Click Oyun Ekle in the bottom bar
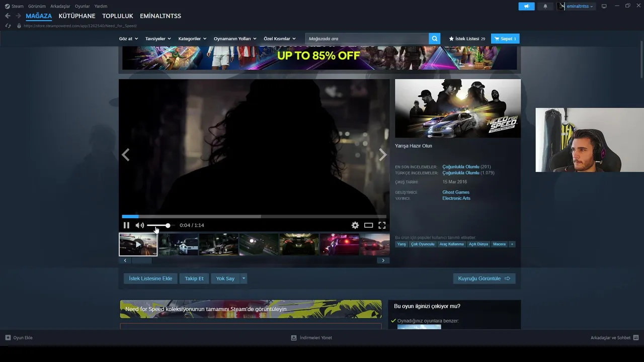Viewport: 644px width, 362px height. point(19,338)
